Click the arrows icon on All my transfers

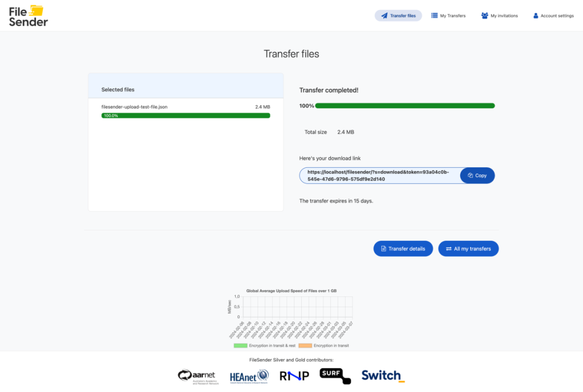point(448,249)
